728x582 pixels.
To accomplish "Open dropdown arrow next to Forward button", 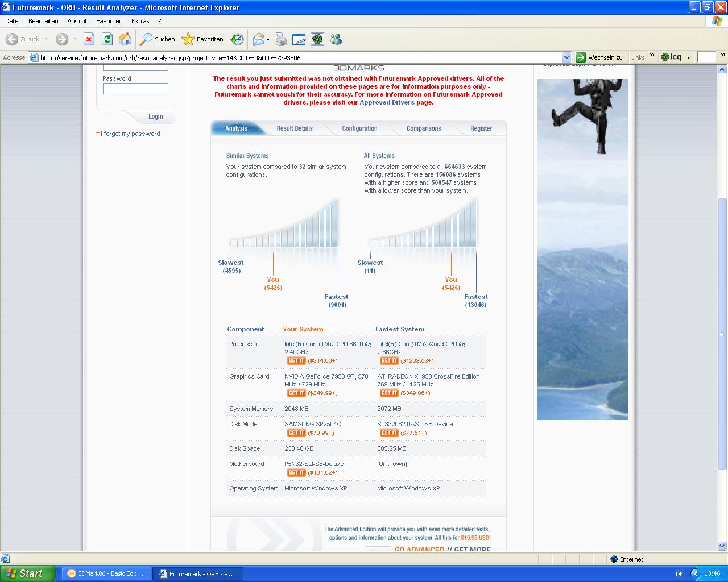I will pos(75,39).
